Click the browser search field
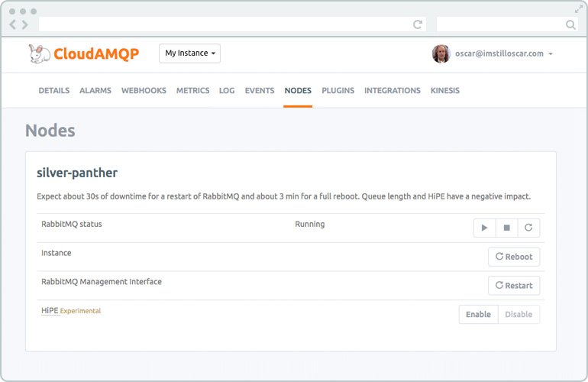 tap(507, 24)
